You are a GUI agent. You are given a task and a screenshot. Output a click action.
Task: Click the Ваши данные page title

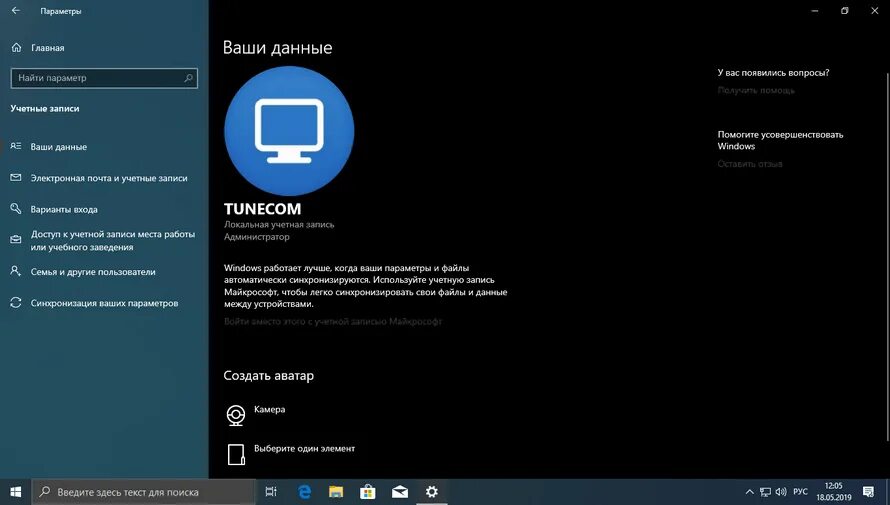coord(278,48)
